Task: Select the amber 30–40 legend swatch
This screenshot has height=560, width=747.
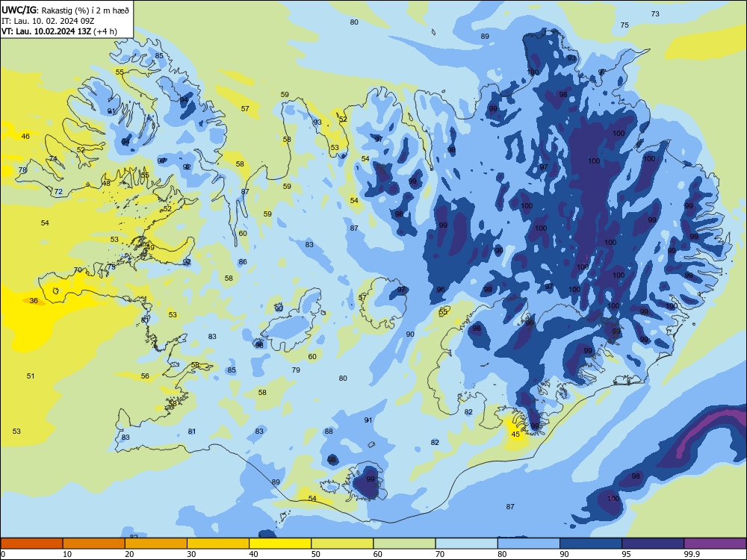Action: [218, 544]
